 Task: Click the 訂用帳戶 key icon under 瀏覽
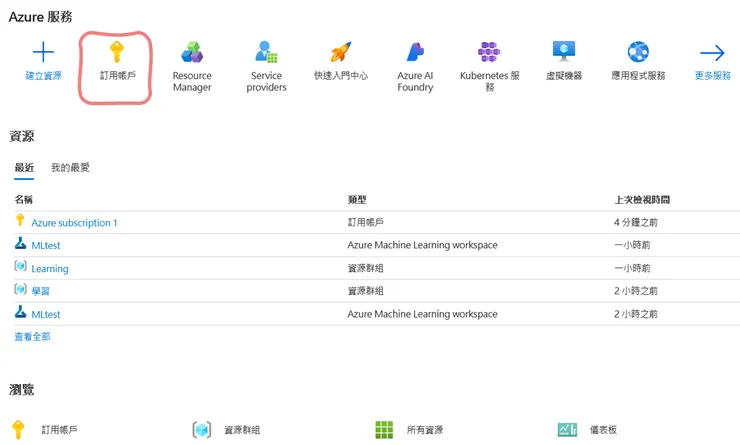(18, 429)
